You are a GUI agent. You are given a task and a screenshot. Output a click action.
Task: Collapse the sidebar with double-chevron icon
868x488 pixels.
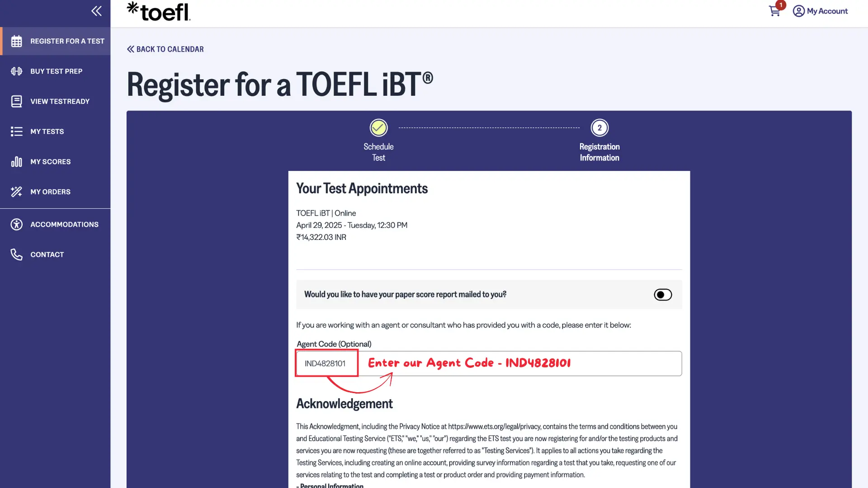pyautogui.click(x=96, y=11)
